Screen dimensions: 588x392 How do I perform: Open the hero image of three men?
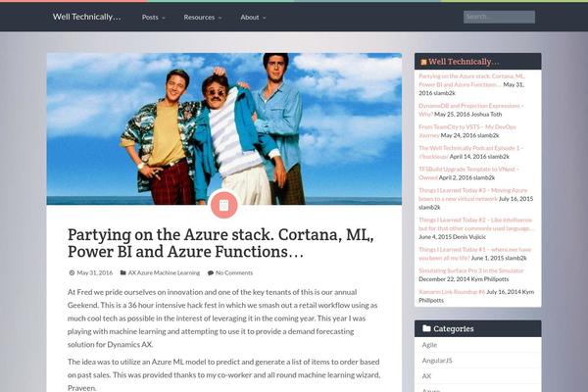[223, 128]
